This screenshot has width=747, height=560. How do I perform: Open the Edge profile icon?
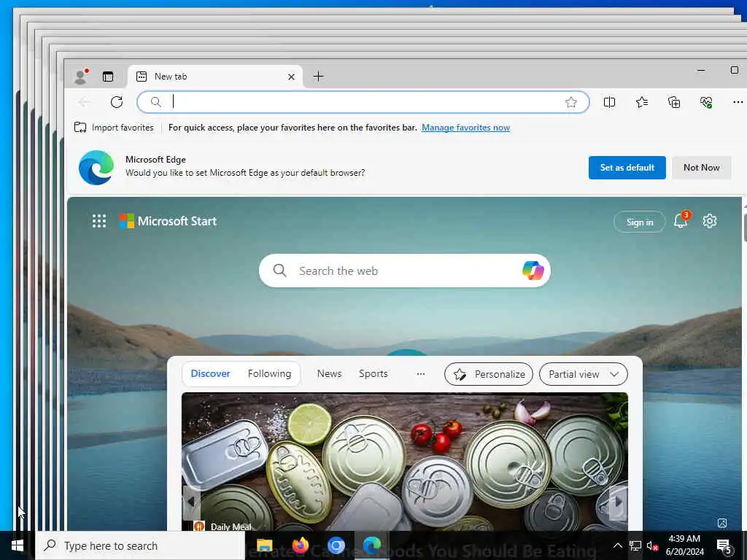(x=81, y=77)
